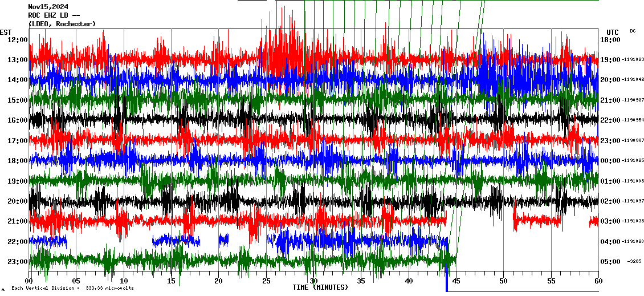Select the 45 minute tick on x-axis
The height and width of the screenshot is (296, 644).
point(456,281)
